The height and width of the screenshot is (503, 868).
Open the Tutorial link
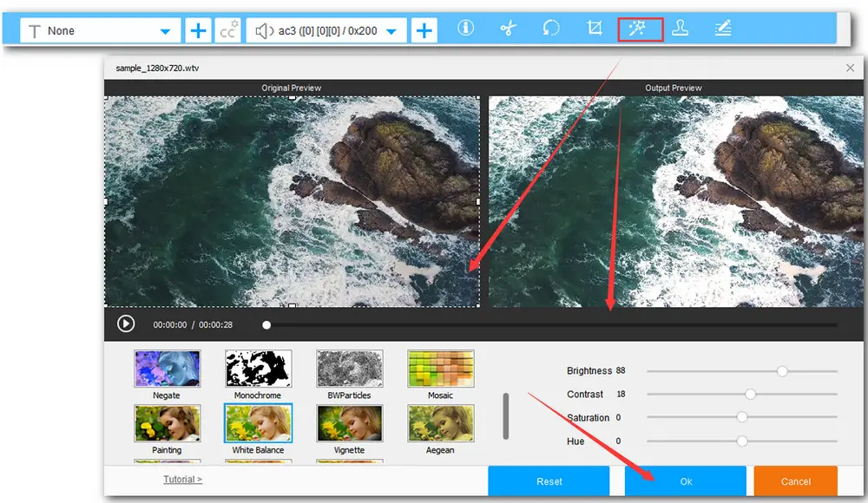(x=182, y=479)
